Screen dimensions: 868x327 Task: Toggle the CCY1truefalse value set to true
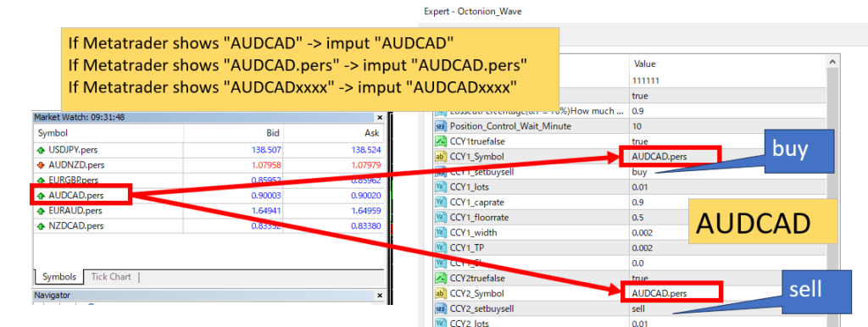click(639, 141)
